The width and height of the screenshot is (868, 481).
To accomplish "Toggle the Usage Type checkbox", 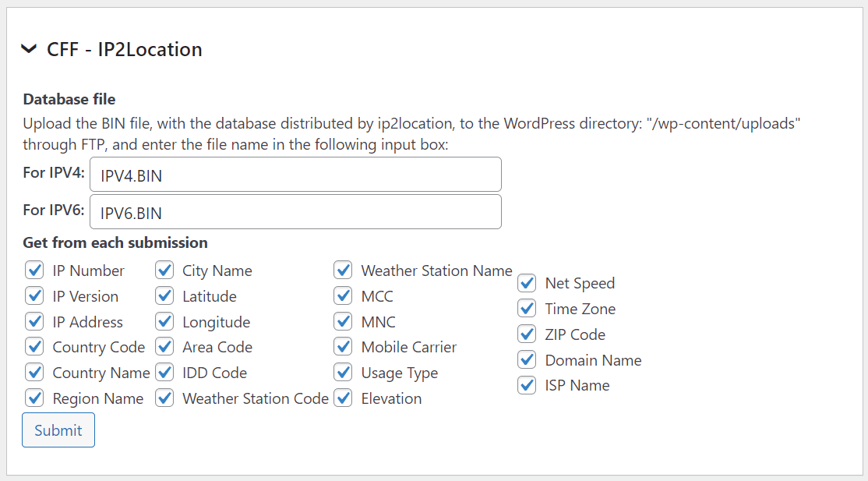I will pyautogui.click(x=343, y=373).
